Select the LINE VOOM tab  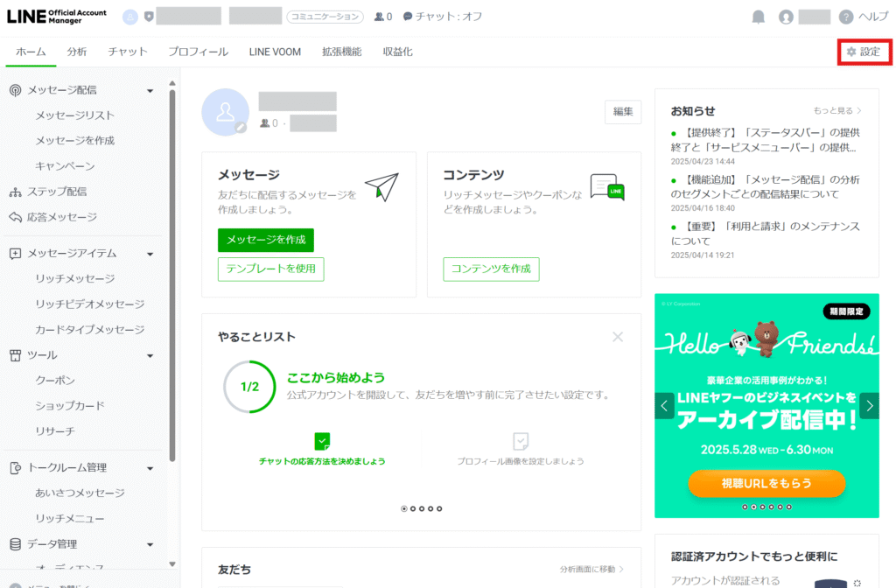pos(275,52)
